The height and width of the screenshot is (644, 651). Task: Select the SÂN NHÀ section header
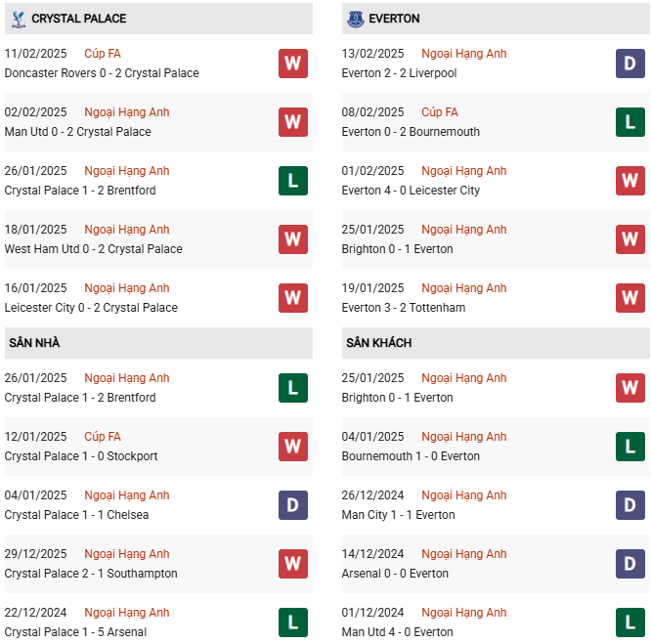pyautogui.click(x=36, y=343)
